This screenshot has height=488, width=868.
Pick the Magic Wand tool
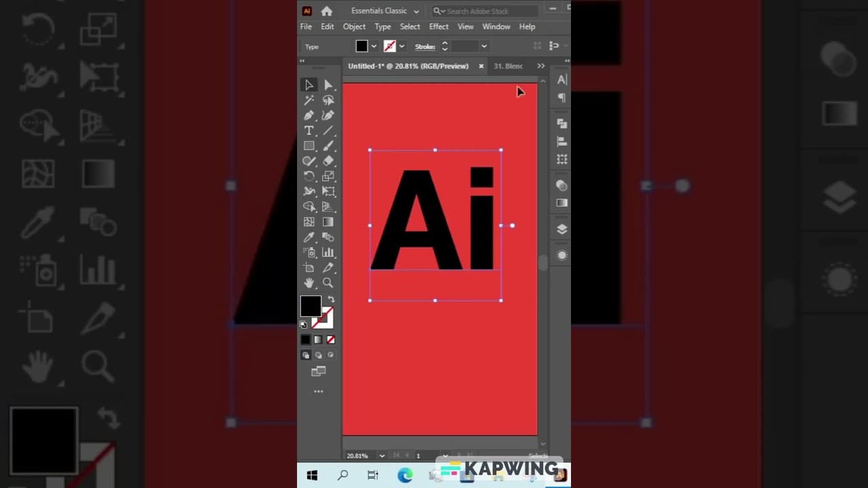[309, 100]
